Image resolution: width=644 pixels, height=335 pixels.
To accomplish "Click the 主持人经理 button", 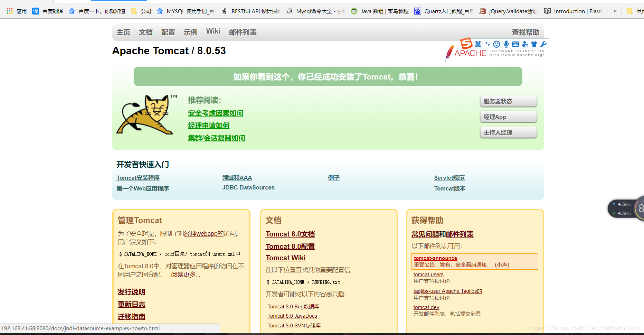I will (x=508, y=132).
